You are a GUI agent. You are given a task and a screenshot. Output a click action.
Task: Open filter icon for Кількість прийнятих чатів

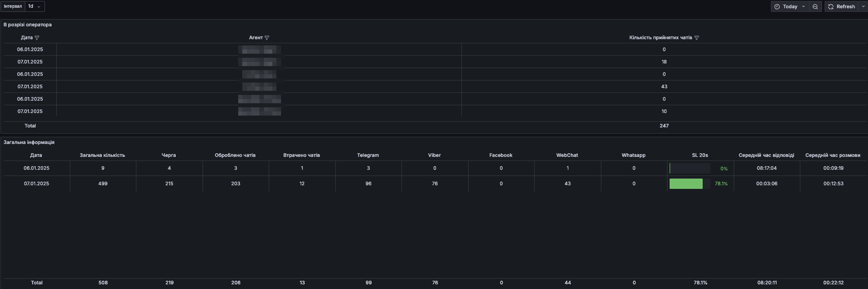coord(696,38)
